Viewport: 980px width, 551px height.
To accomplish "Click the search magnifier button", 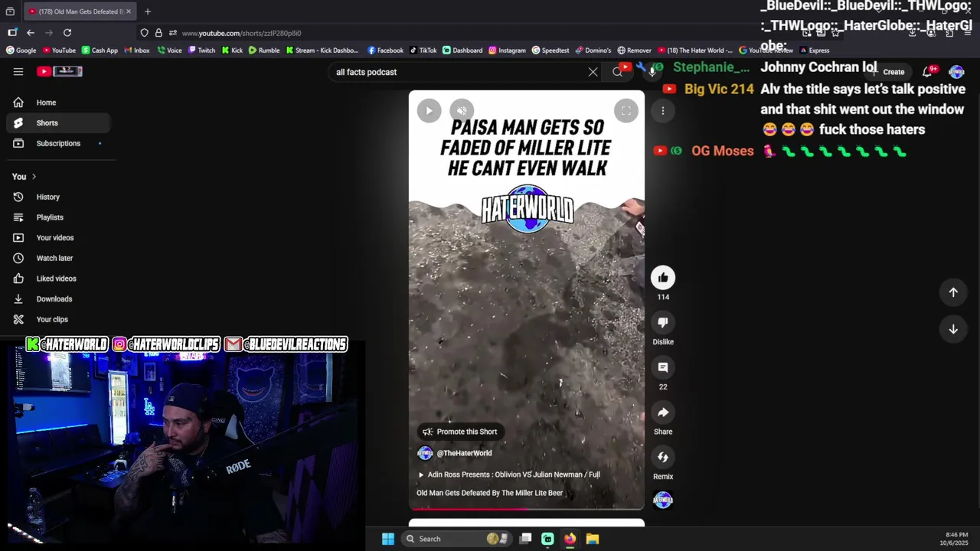I will point(617,72).
